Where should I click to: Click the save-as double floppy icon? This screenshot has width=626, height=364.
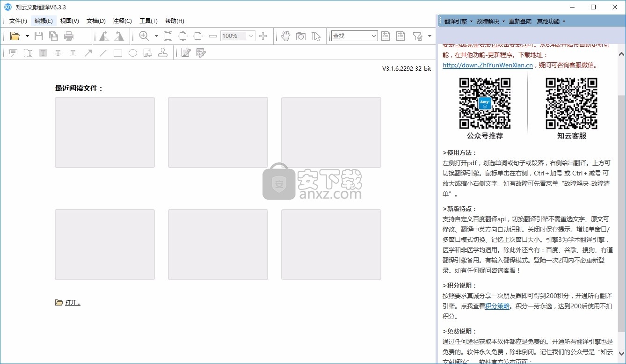[x=54, y=36]
